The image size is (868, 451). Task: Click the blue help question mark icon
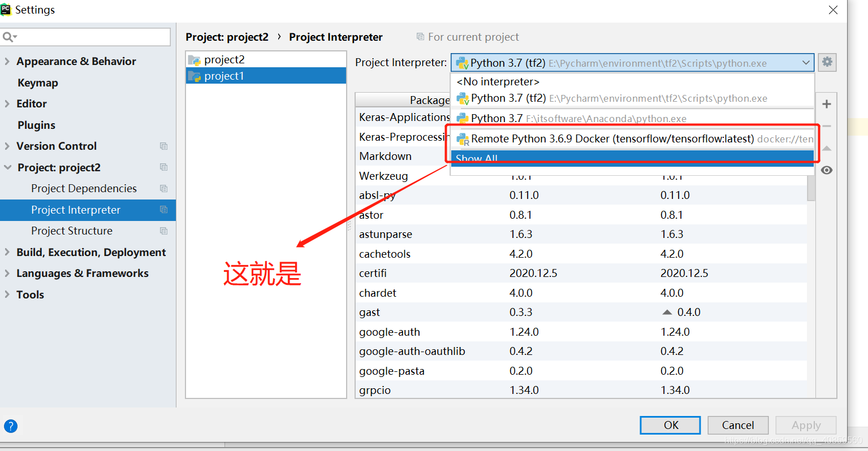tap(11, 426)
